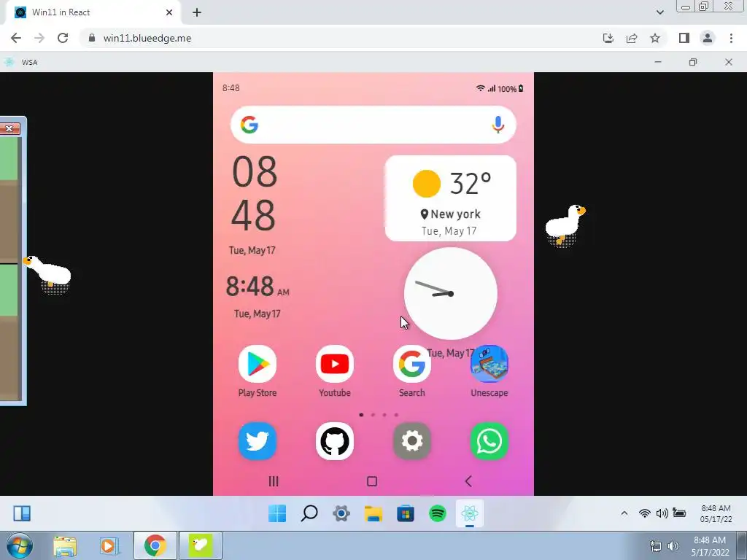Close the Win11 in React tab
This screenshot has width=747, height=560.
[169, 12]
